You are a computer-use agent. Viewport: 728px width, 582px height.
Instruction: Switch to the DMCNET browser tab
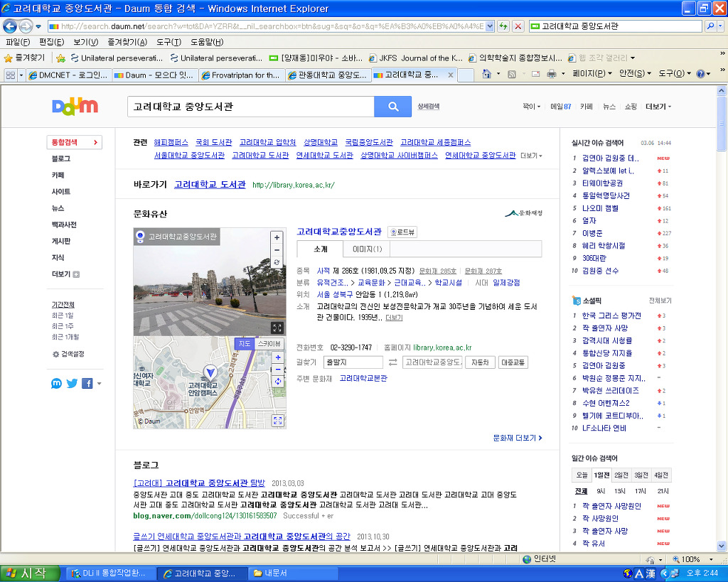pos(69,75)
